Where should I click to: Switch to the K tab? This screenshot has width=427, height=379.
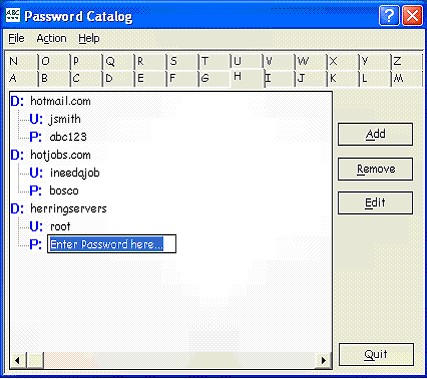(x=342, y=79)
